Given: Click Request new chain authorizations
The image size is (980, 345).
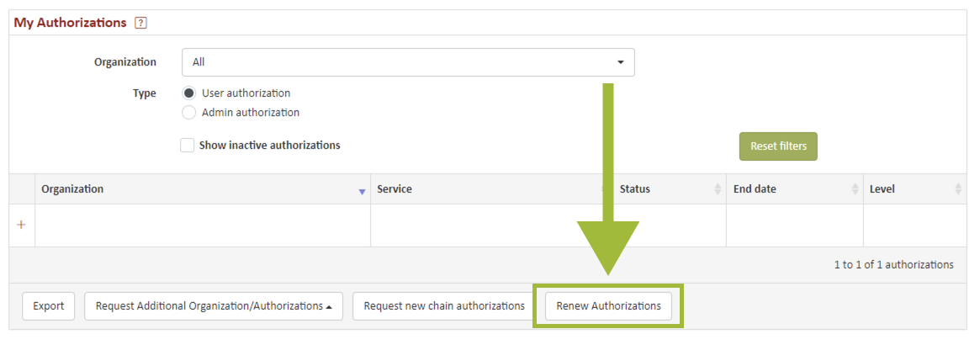Looking at the screenshot, I should [444, 306].
